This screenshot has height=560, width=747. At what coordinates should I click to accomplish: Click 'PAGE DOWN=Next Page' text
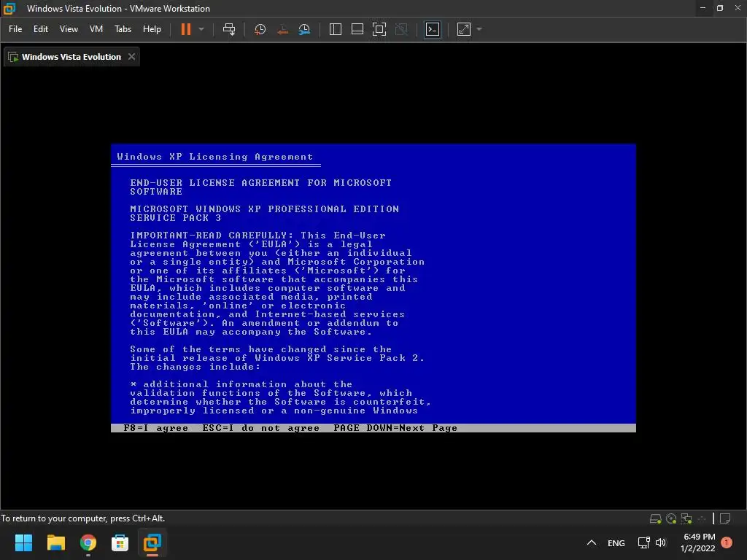click(x=395, y=428)
